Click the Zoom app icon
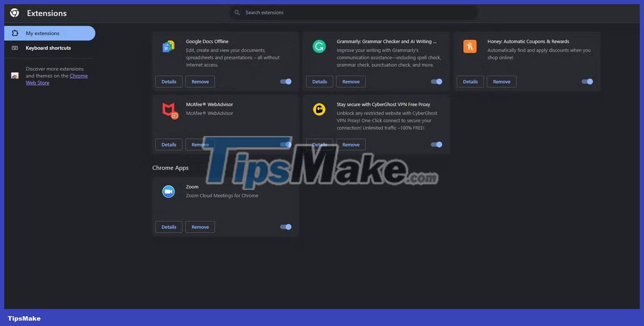Viewport: 644px width, 326px height. coord(168,191)
